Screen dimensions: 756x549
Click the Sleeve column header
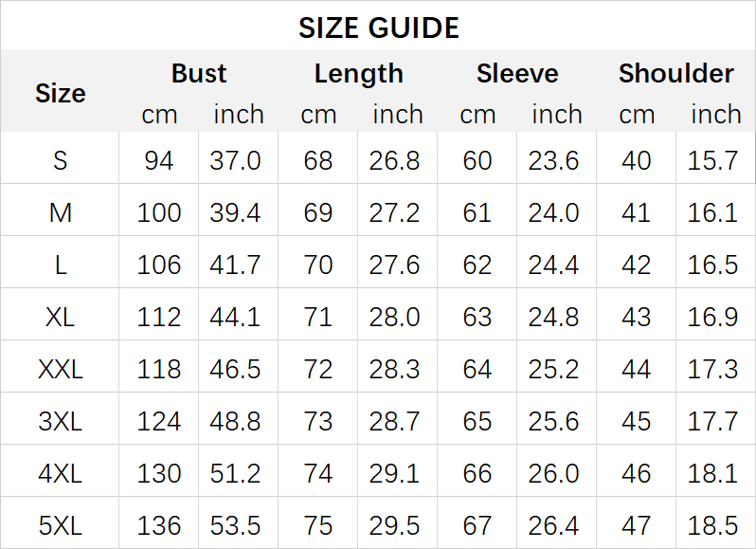coord(517,73)
